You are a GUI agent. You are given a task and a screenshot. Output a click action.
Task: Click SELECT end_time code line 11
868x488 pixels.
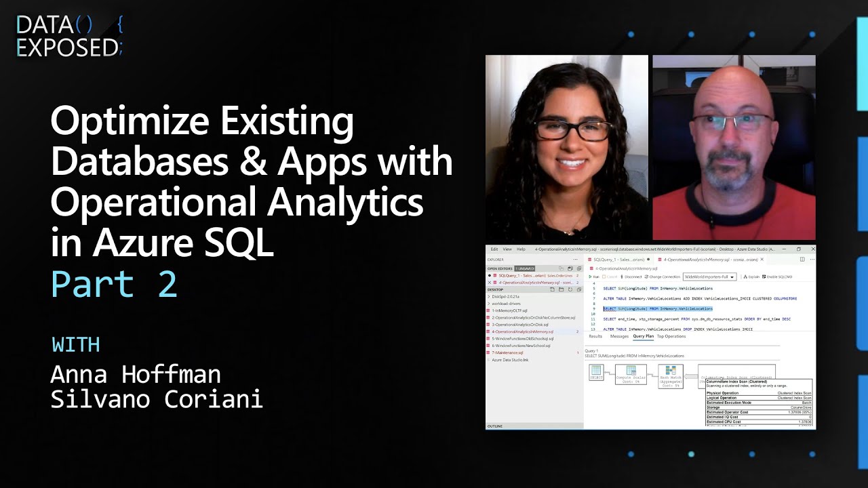pos(696,319)
